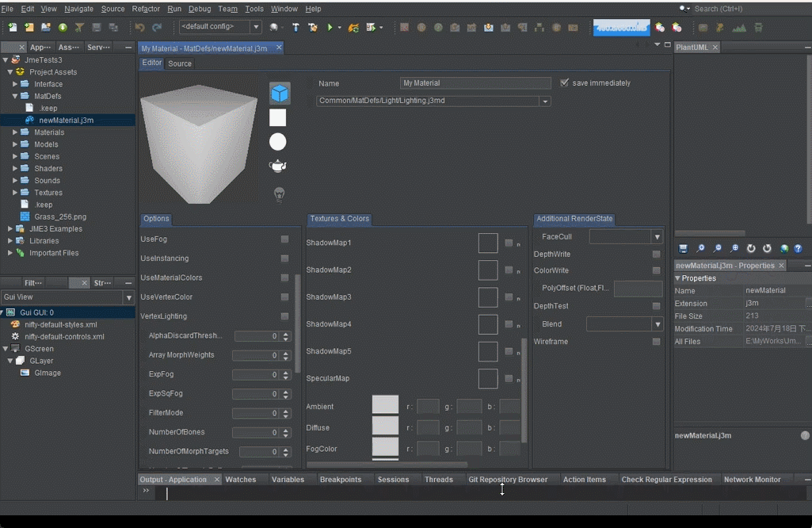Viewport: 812px width, 528px height.
Task: Enable the VertexLighting checkbox
Action: tap(285, 316)
